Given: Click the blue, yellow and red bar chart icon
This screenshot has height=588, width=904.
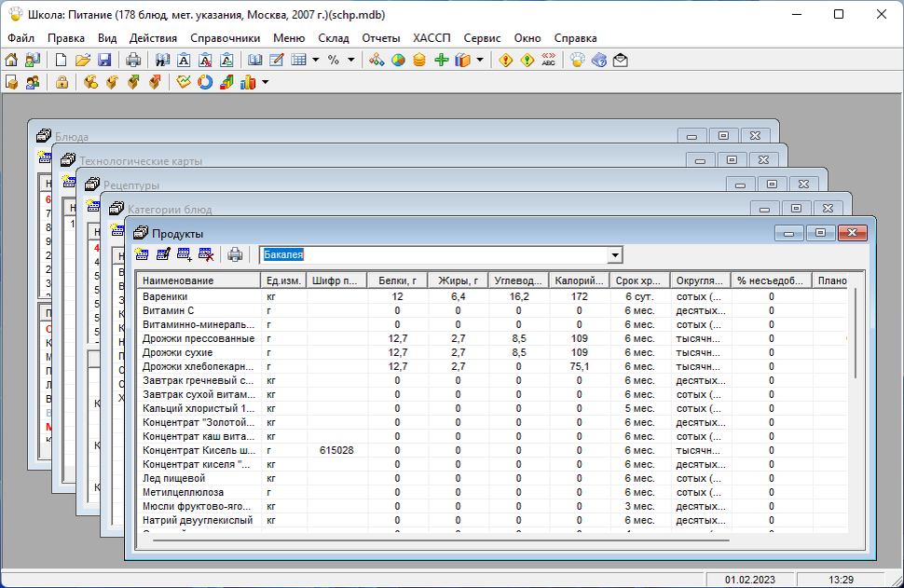Looking at the screenshot, I should 248,82.
